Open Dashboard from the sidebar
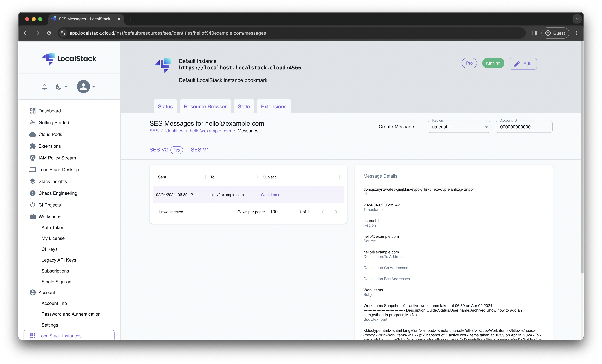 (x=50, y=111)
